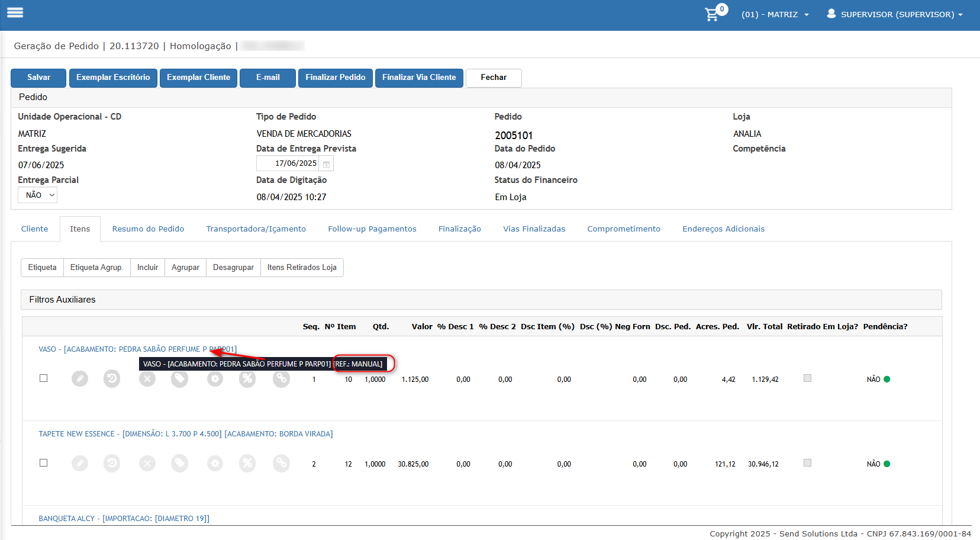Open the calendar picker for Data de Entrega Prevista

(326, 164)
